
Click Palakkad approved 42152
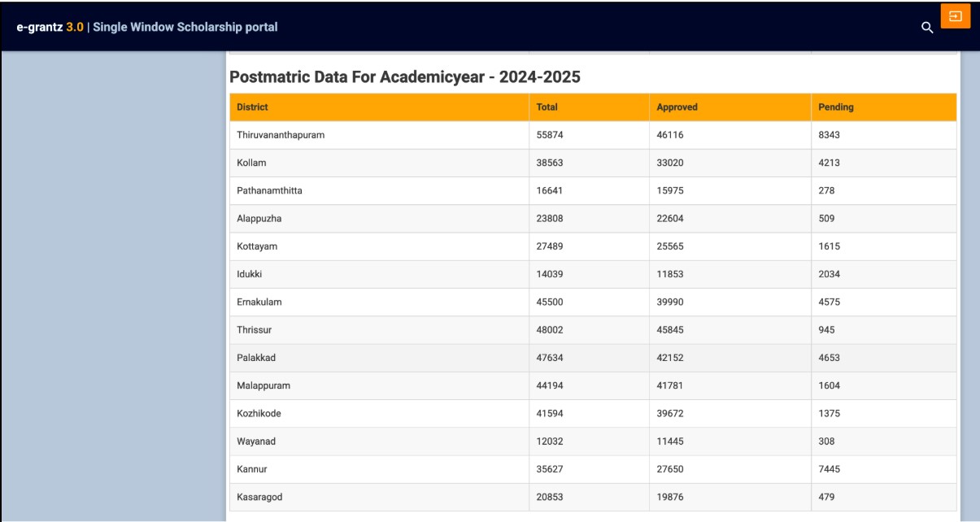coord(670,358)
